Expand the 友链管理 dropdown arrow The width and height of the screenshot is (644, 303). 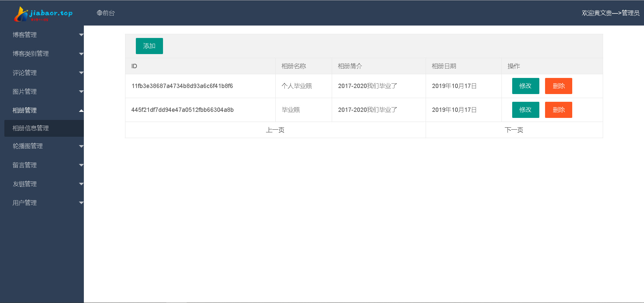[x=81, y=184]
